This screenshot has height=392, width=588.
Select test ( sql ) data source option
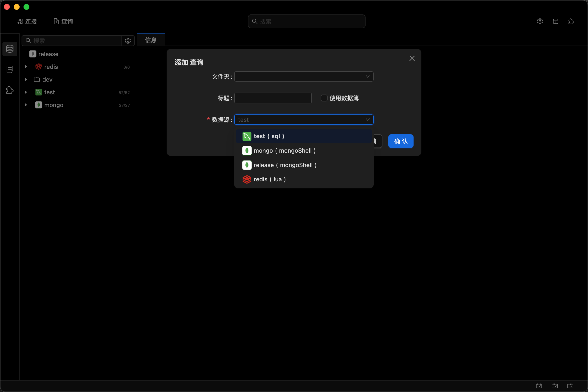pos(269,136)
